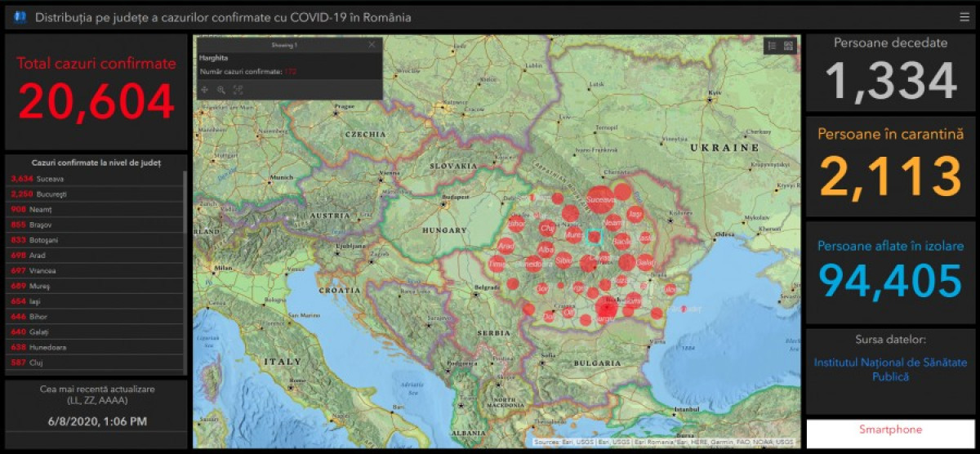Click the Iași case bubble on the map
Screen dimensions: 980x454
coord(635,214)
